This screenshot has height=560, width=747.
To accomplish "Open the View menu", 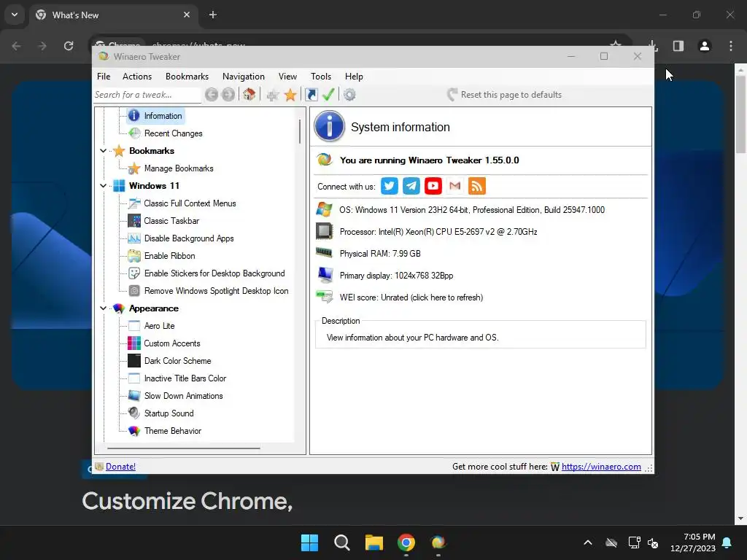I will [287, 76].
